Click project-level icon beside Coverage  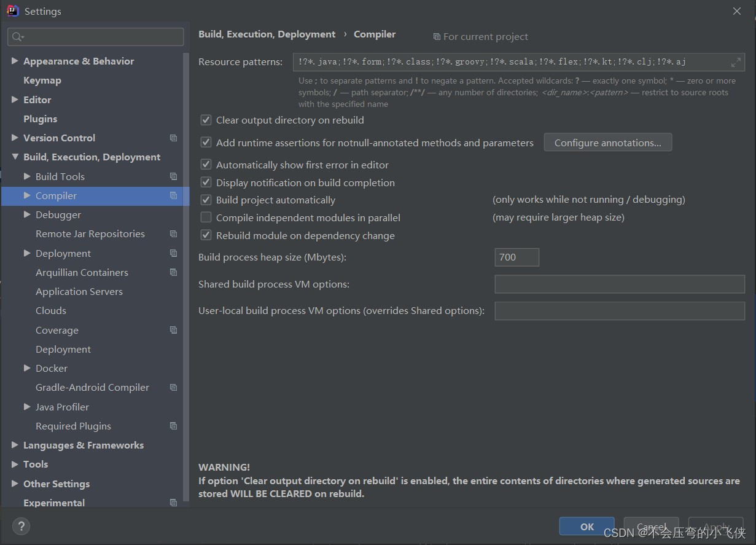pos(173,330)
